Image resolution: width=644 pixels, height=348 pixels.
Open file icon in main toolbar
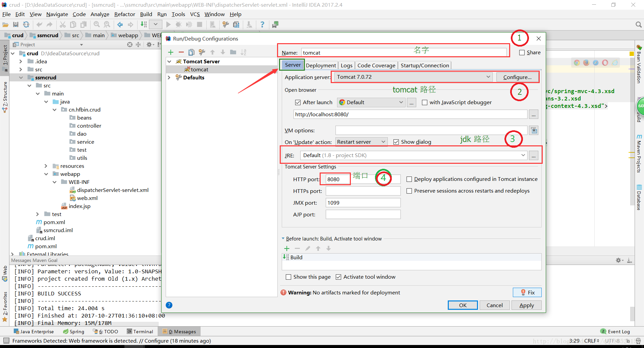click(5, 24)
